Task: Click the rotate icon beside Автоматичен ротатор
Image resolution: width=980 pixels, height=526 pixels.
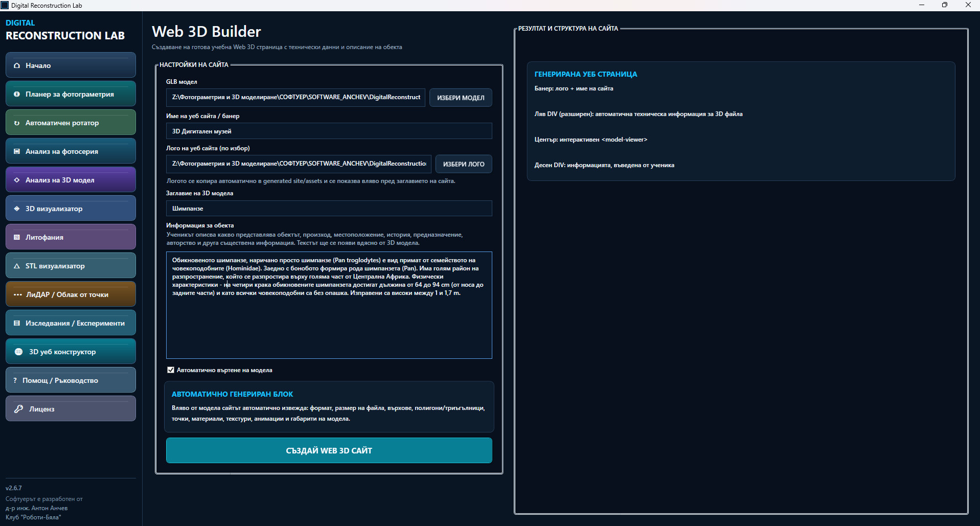Action: (x=17, y=123)
